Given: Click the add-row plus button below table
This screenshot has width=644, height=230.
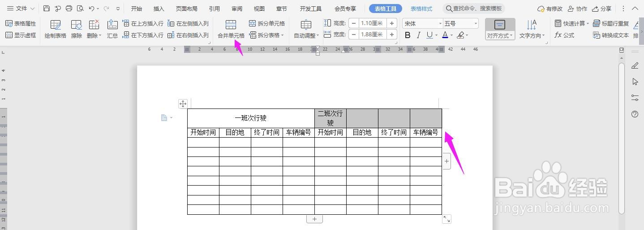Looking at the screenshot, I should tap(314, 219).
